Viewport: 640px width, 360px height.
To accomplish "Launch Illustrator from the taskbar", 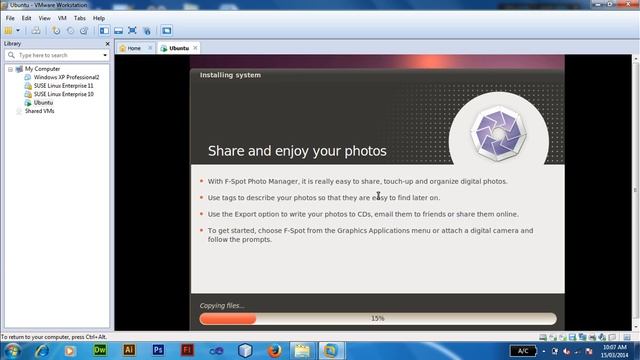I will coord(129,350).
